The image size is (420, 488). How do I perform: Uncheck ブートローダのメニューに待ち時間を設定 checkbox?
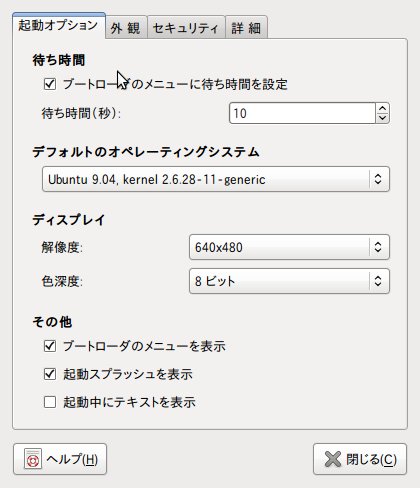point(50,84)
